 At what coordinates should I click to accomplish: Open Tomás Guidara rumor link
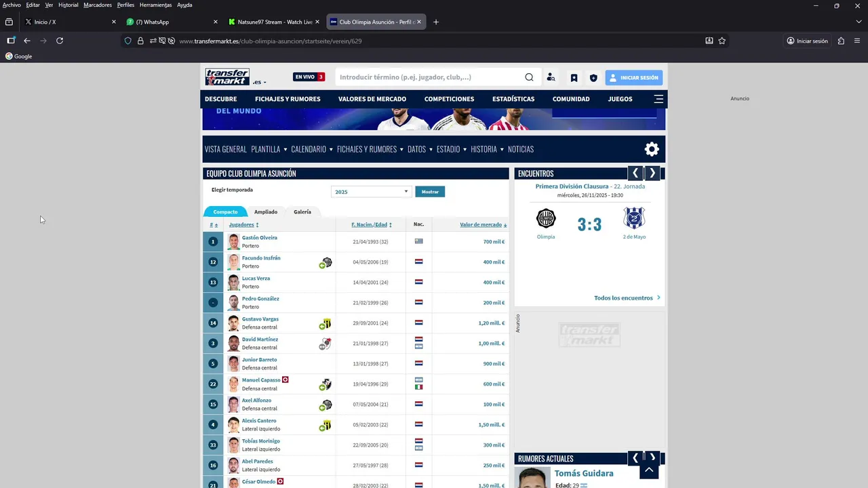point(584,473)
